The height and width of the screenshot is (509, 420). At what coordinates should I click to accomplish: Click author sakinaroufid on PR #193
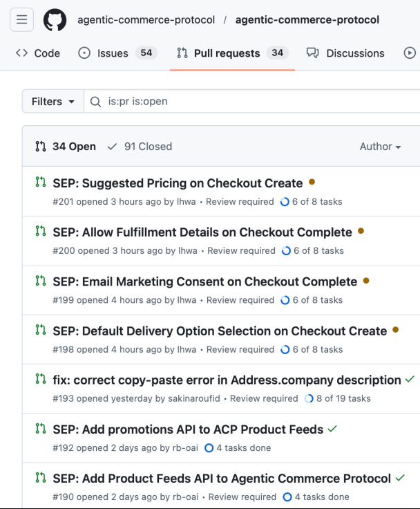[193, 398]
